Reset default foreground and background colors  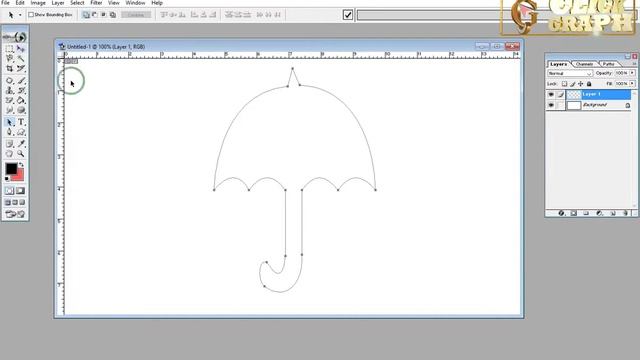tap(7, 179)
